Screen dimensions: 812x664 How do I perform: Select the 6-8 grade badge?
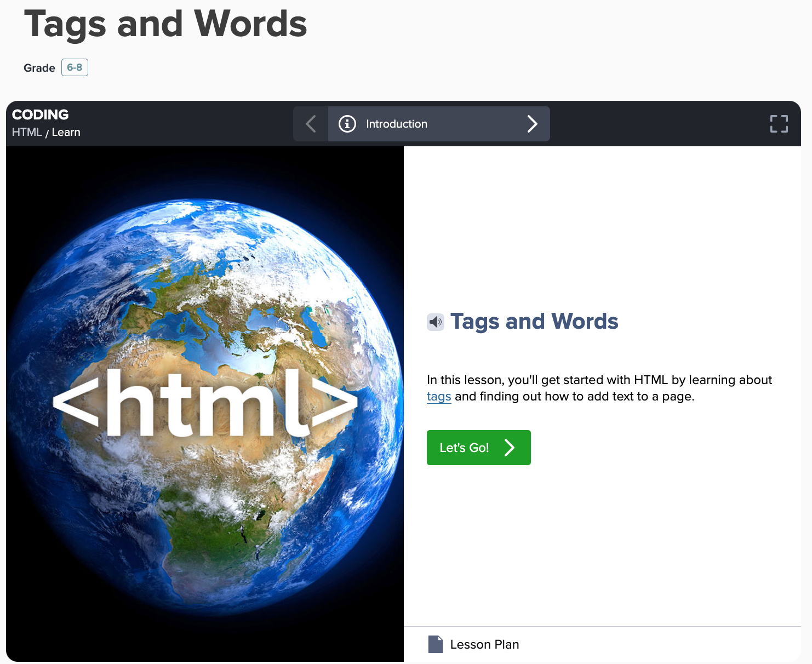click(x=75, y=67)
